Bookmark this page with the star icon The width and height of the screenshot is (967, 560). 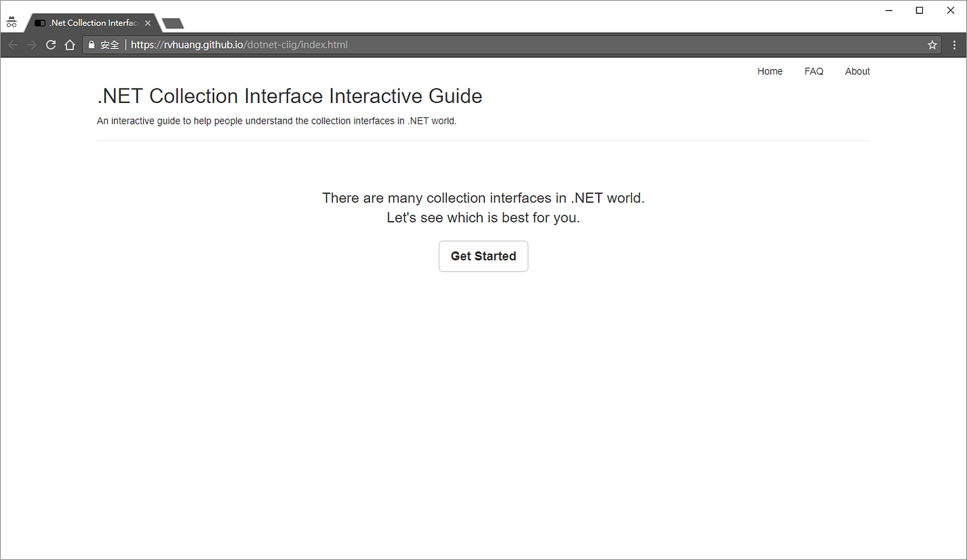pyautogui.click(x=932, y=44)
